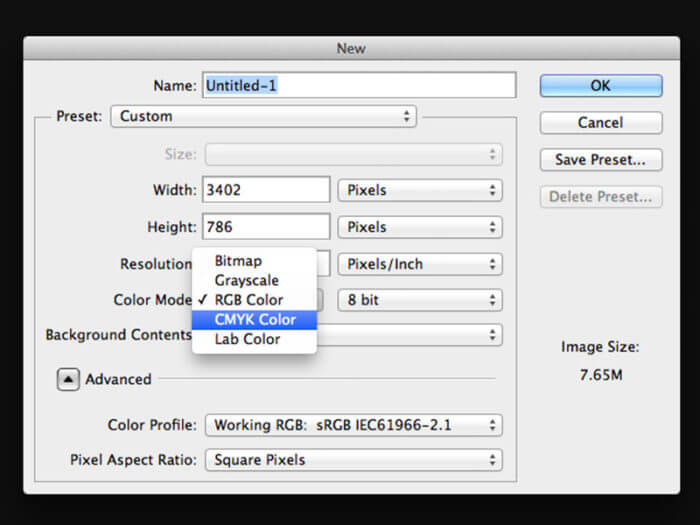Image resolution: width=700 pixels, height=525 pixels.
Task: Click Save Preset button
Action: (600, 159)
